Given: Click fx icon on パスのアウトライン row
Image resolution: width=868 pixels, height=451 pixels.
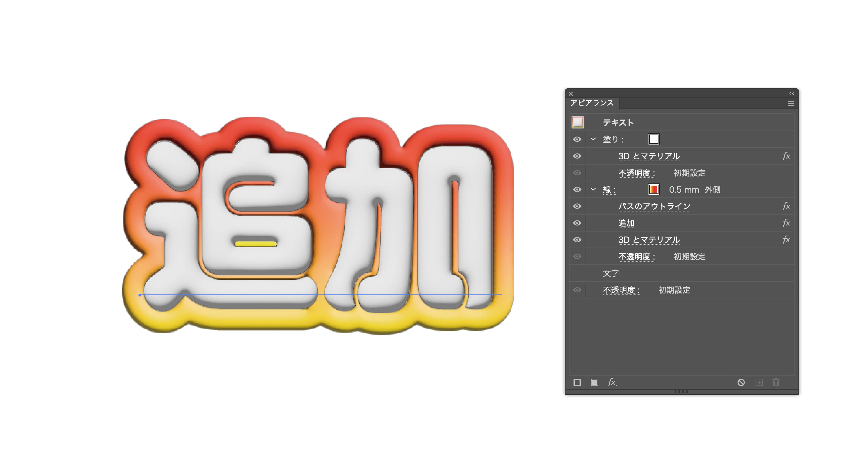Looking at the screenshot, I should [x=786, y=206].
